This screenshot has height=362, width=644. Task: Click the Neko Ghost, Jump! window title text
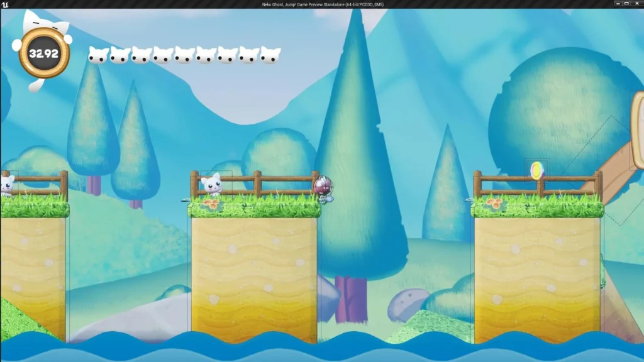323,4
